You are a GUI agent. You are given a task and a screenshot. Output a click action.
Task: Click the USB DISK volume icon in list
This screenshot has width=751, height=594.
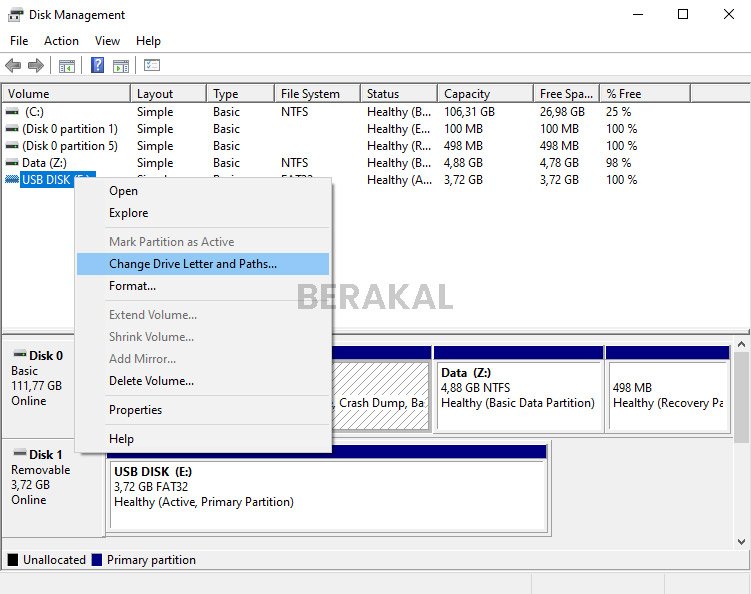click(x=12, y=180)
